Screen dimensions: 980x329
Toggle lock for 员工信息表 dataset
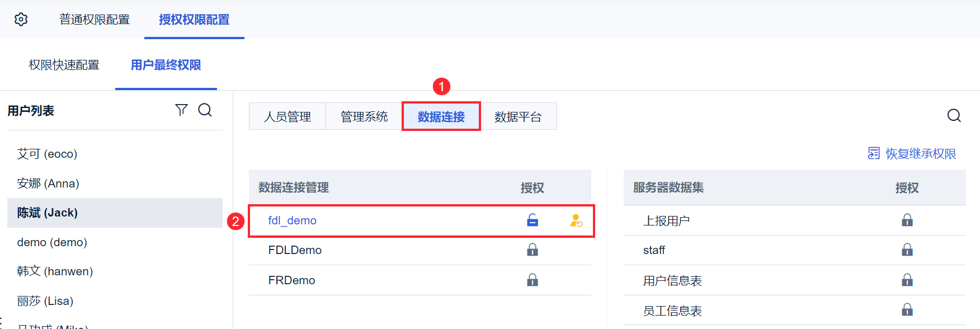(907, 309)
